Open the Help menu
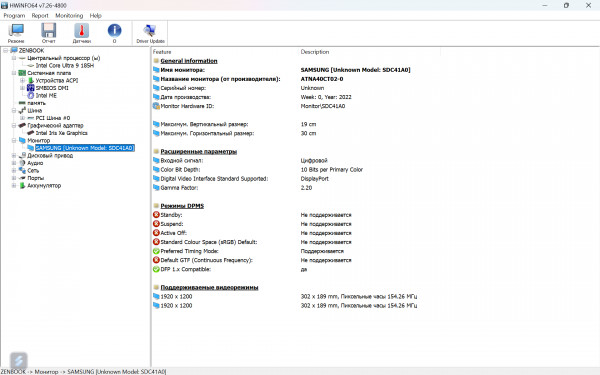The image size is (600, 375). pyautogui.click(x=96, y=16)
